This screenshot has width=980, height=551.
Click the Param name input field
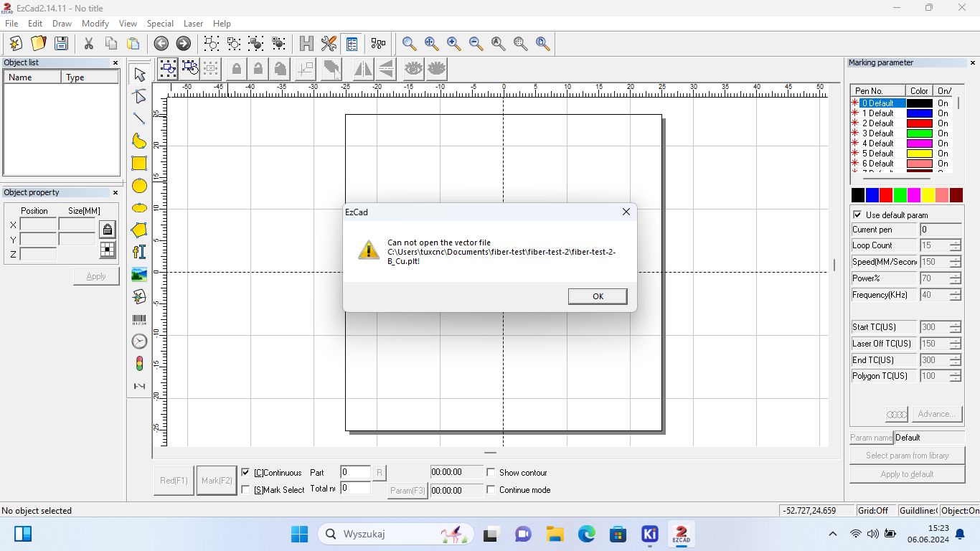(x=929, y=438)
